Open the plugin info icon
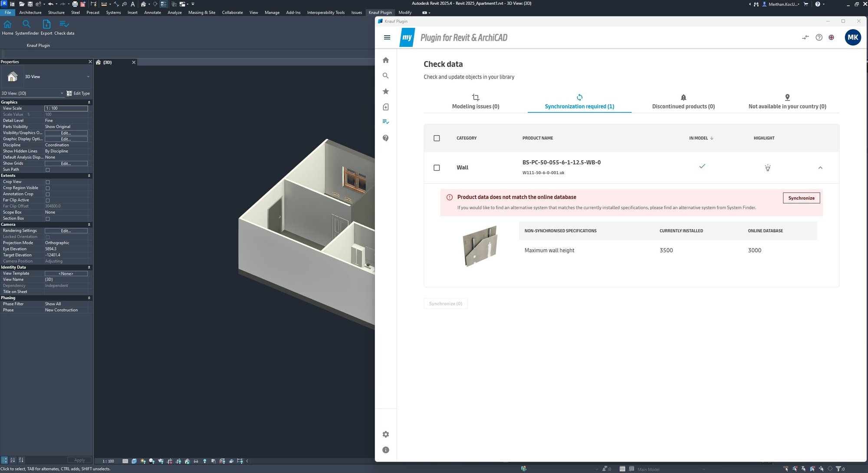The image size is (868, 473). [386, 450]
